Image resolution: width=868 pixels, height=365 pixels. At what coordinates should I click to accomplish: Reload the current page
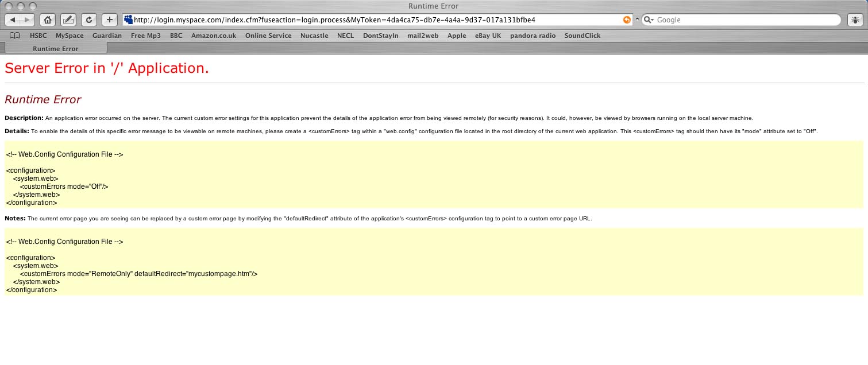point(89,20)
